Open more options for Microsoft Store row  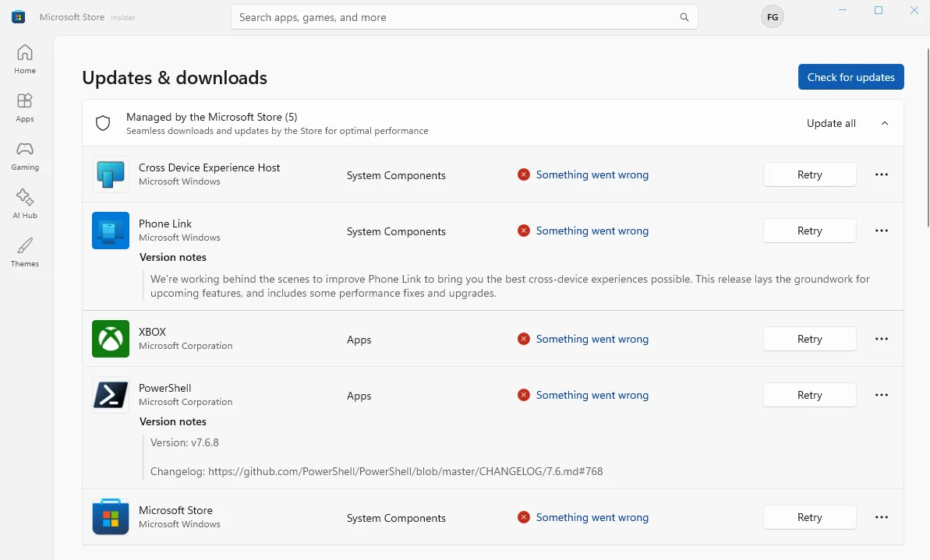click(x=882, y=517)
